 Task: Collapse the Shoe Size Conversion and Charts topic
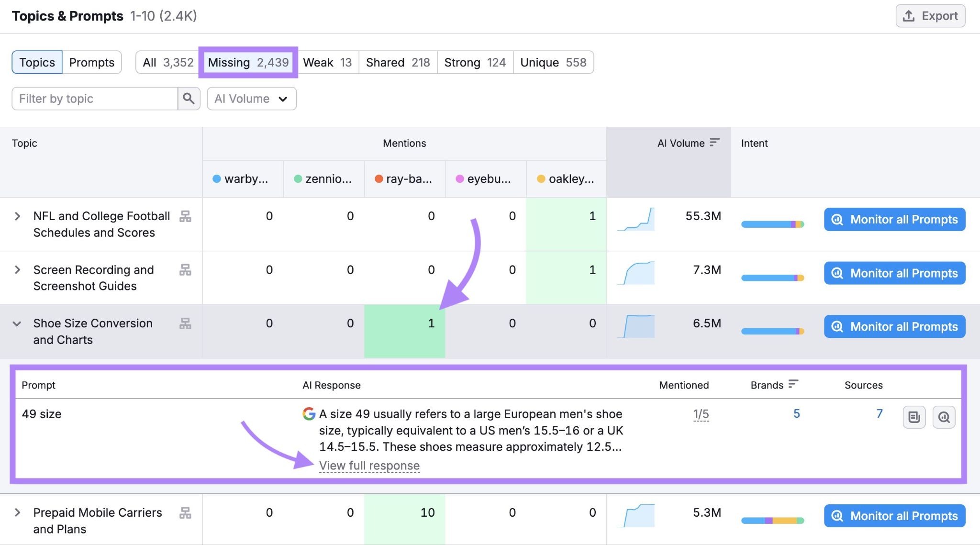17,324
